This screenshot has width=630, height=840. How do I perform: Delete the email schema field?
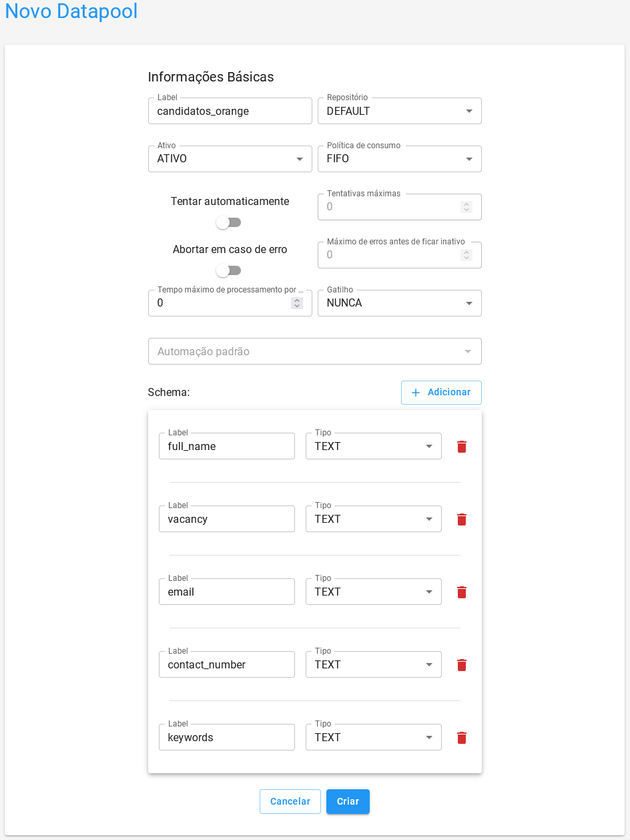pos(461,592)
